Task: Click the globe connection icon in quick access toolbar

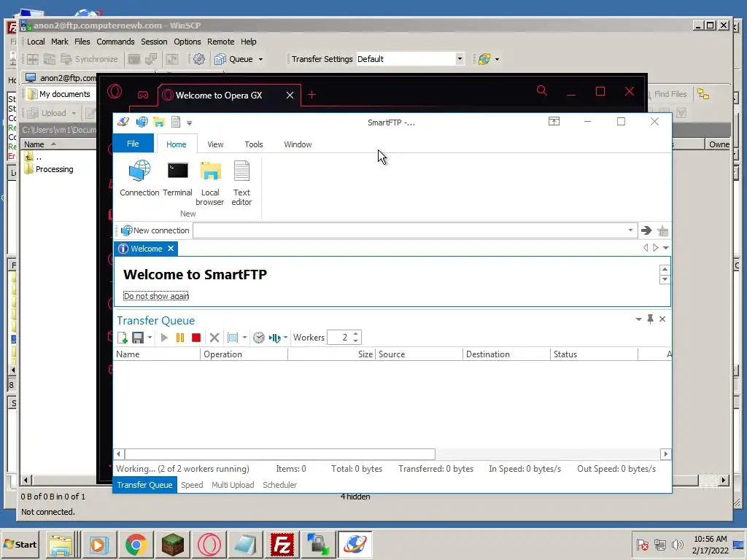Action: tap(142, 122)
